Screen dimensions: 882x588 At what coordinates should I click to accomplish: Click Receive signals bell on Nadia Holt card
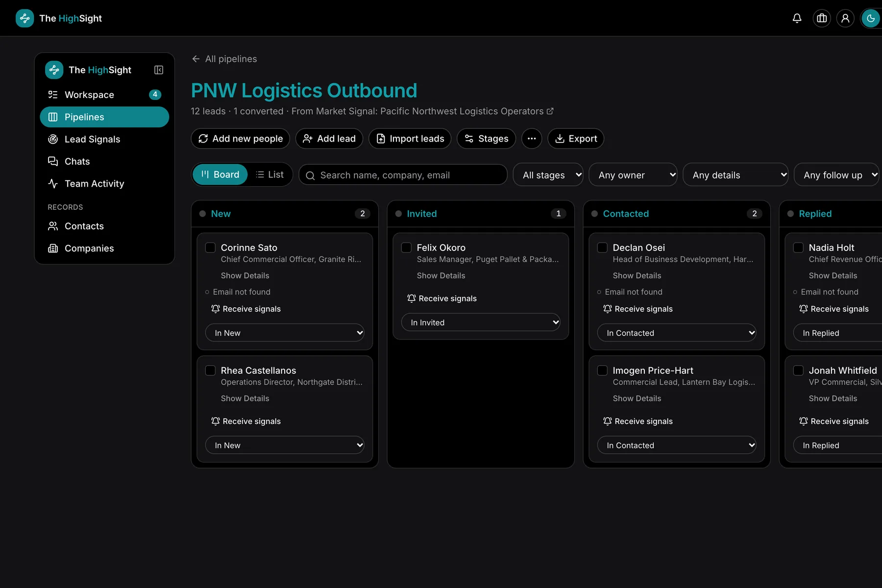[x=834, y=309]
